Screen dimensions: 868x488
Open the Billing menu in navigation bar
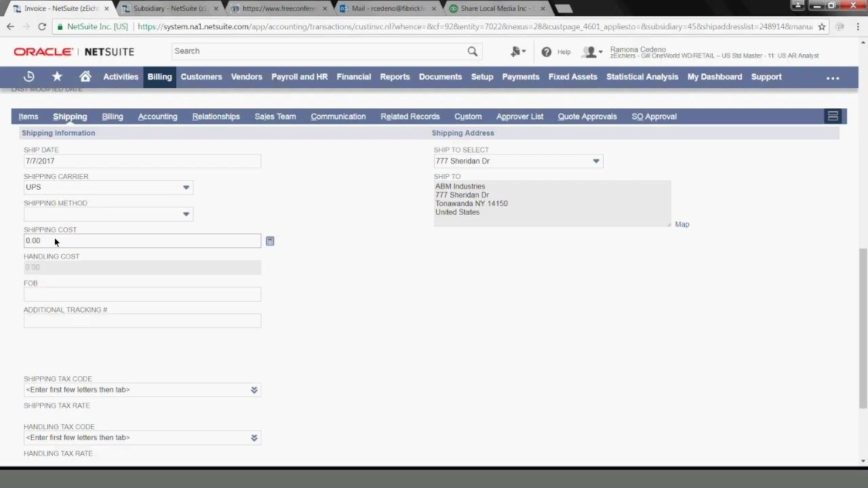coord(159,77)
